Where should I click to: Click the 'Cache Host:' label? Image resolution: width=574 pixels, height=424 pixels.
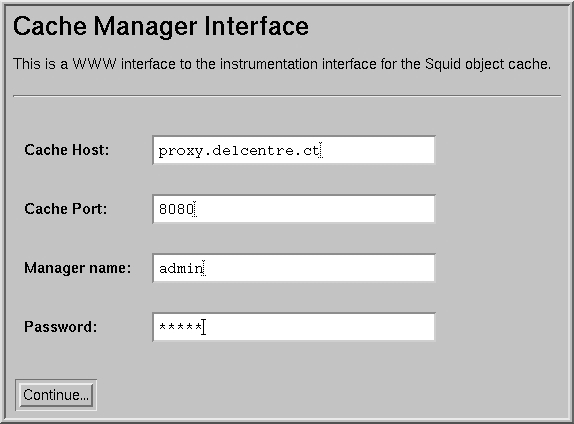(67, 150)
